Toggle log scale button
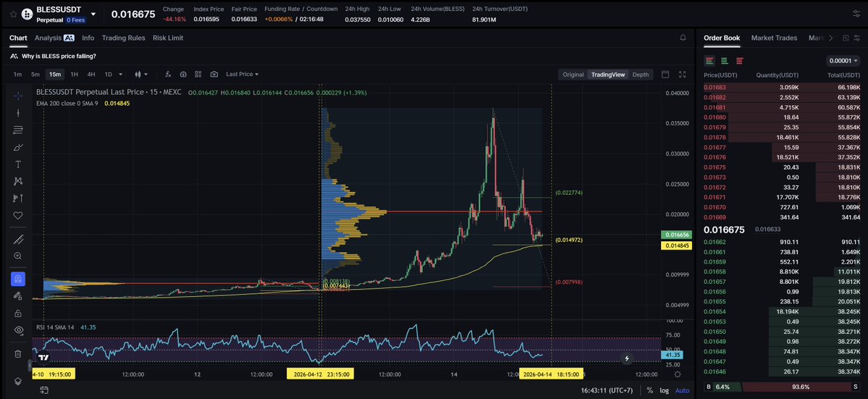 coord(665,390)
